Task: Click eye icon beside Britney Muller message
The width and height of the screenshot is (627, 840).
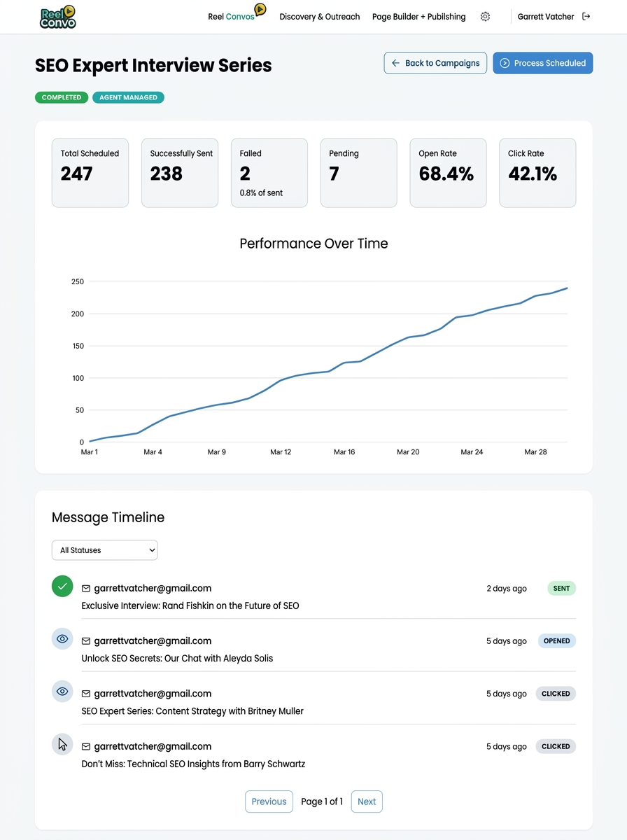Action: tap(62, 692)
